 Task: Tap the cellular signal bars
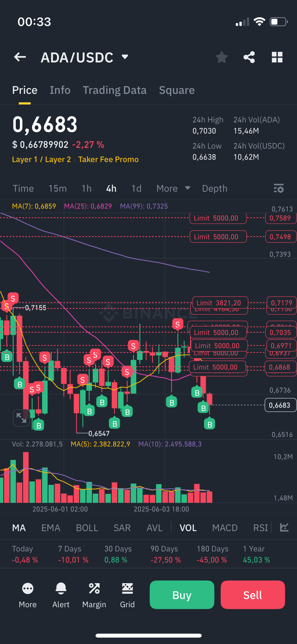242,22
